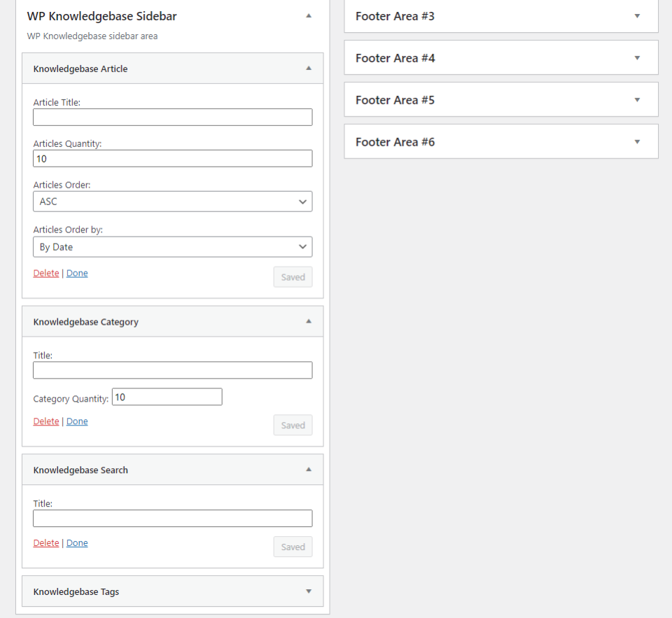Collapse the Knowledgebase Search widget

pyautogui.click(x=309, y=470)
